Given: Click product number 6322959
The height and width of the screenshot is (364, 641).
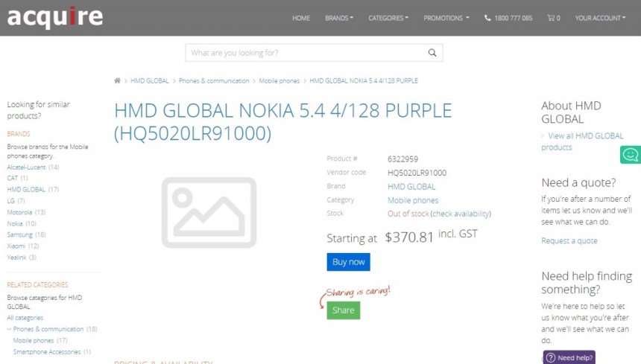Looking at the screenshot, I should coord(402,159).
